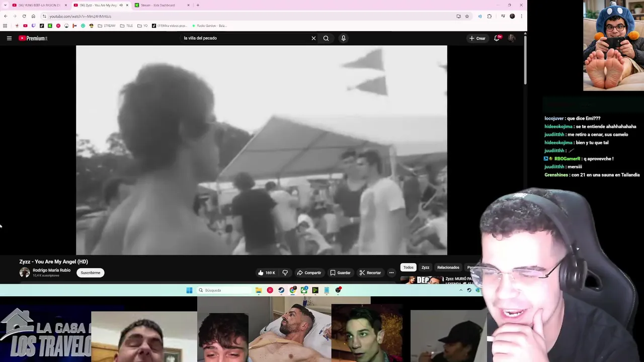Click the Windows taskbar Búsqueda search box
The width and height of the screenshot is (644, 362).
coord(223,290)
